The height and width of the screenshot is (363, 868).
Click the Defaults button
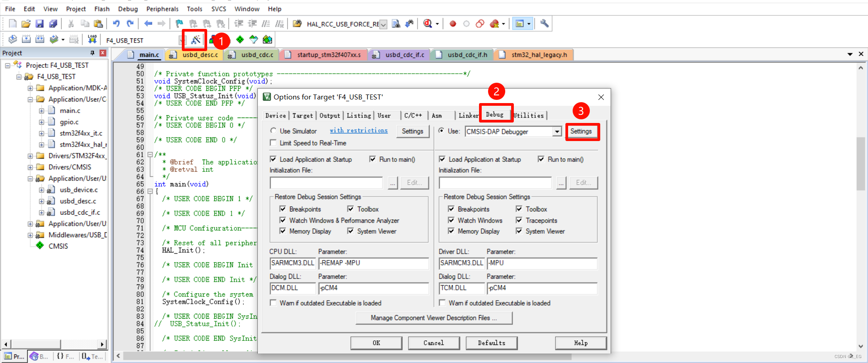pos(492,343)
